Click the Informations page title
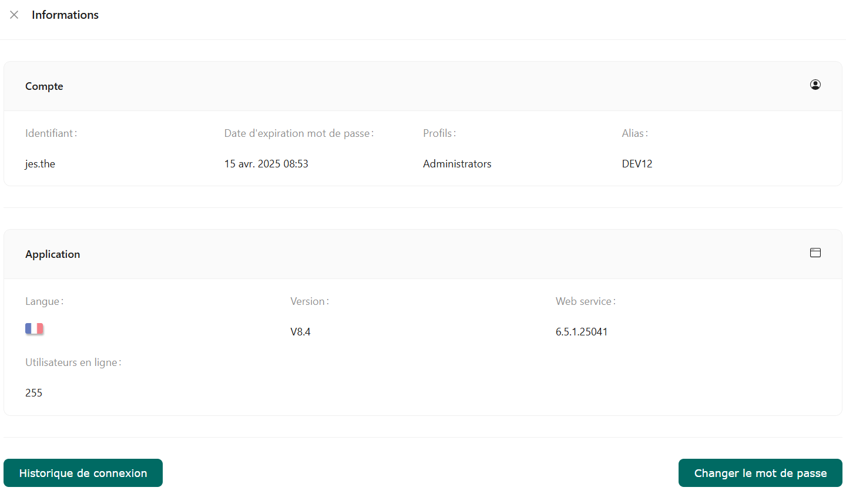The image size is (846, 504). 65,15
